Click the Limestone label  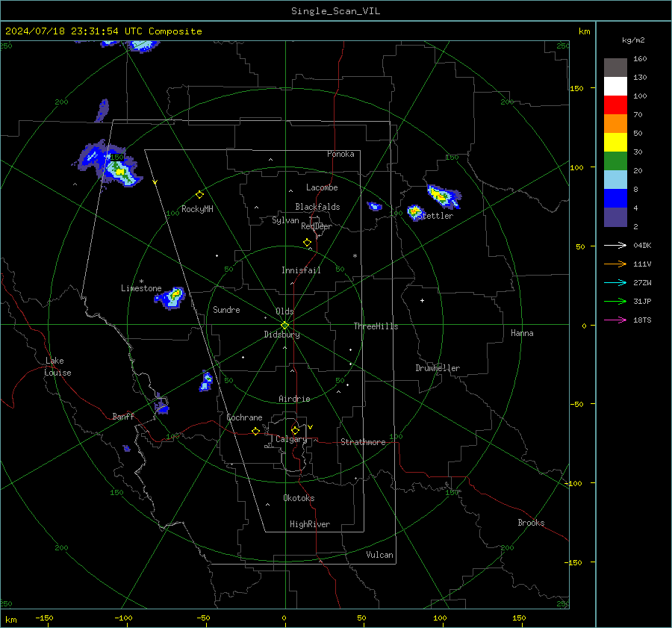click(x=141, y=288)
